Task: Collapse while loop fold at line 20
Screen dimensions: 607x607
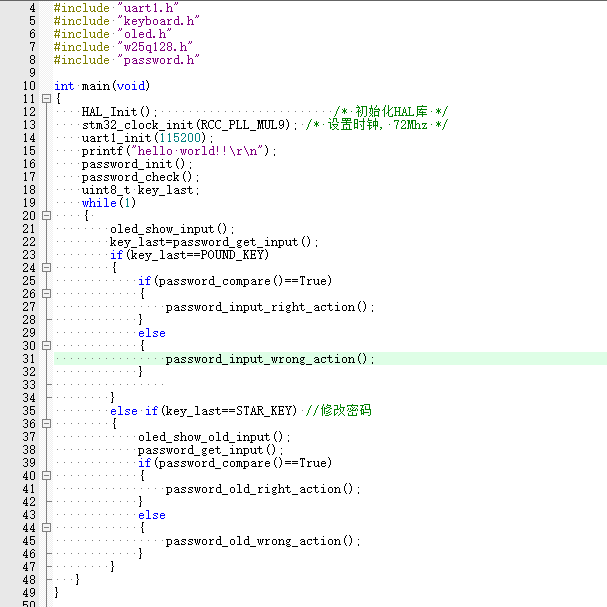Action: [46, 216]
